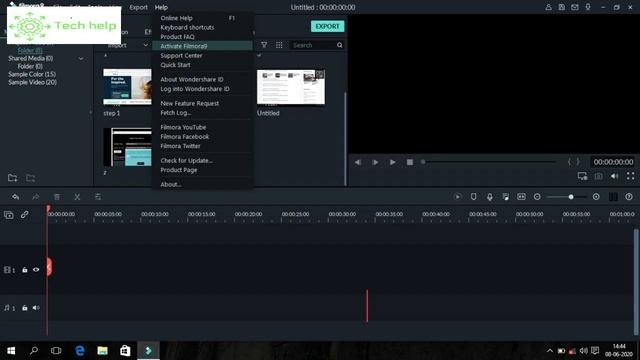Expand the Import dropdown arrow
Viewport: 640px width, 360px height.
click(145, 45)
